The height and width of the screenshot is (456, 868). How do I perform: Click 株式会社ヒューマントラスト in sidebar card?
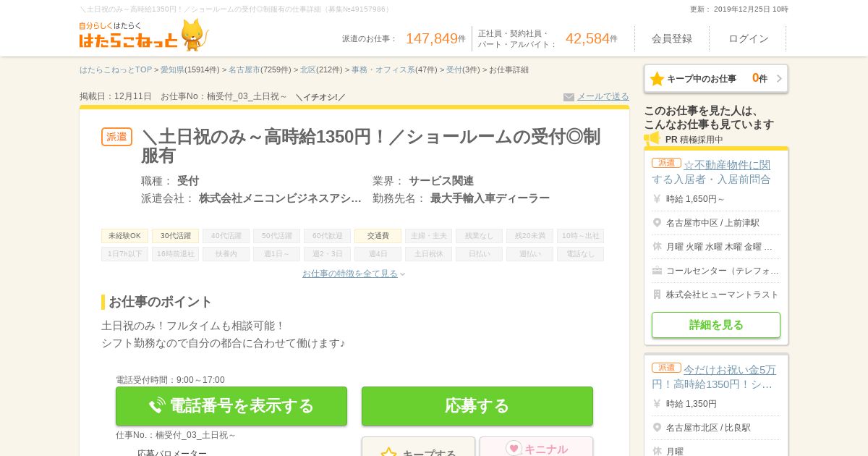(723, 295)
